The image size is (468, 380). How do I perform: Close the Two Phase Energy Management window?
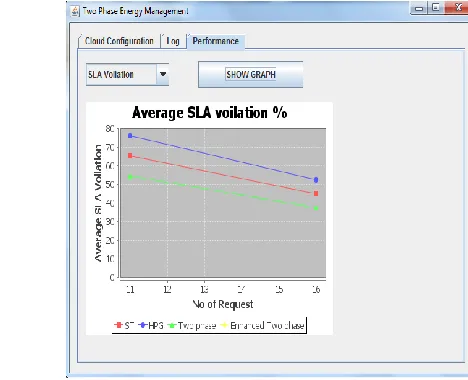tap(457, 7)
